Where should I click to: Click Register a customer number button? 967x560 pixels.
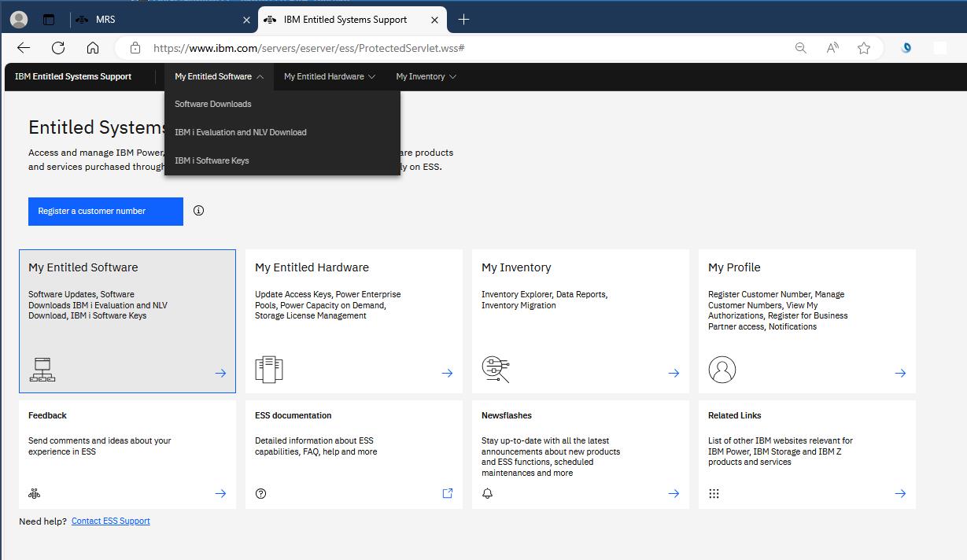[x=105, y=211]
